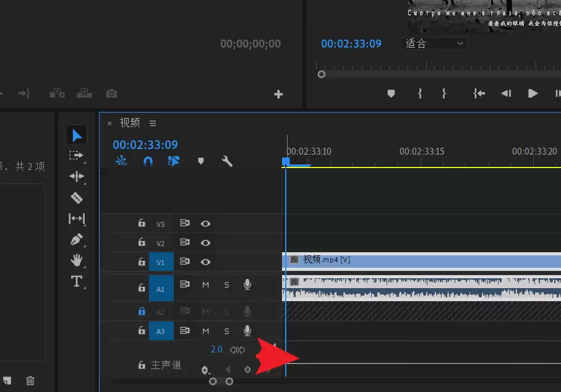Toggle track lock on A3
Screen dimensions: 561x392
coord(142,331)
